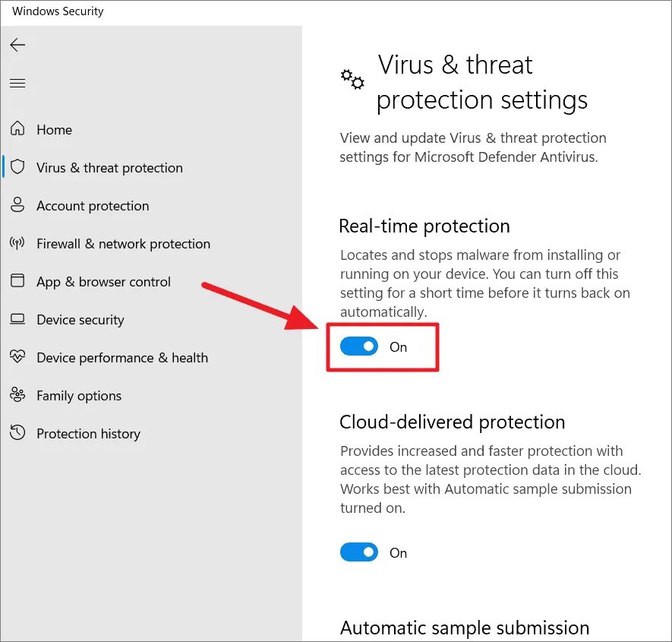Open the hamburger navigation menu
The height and width of the screenshot is (642, 672).
(17, 84)
